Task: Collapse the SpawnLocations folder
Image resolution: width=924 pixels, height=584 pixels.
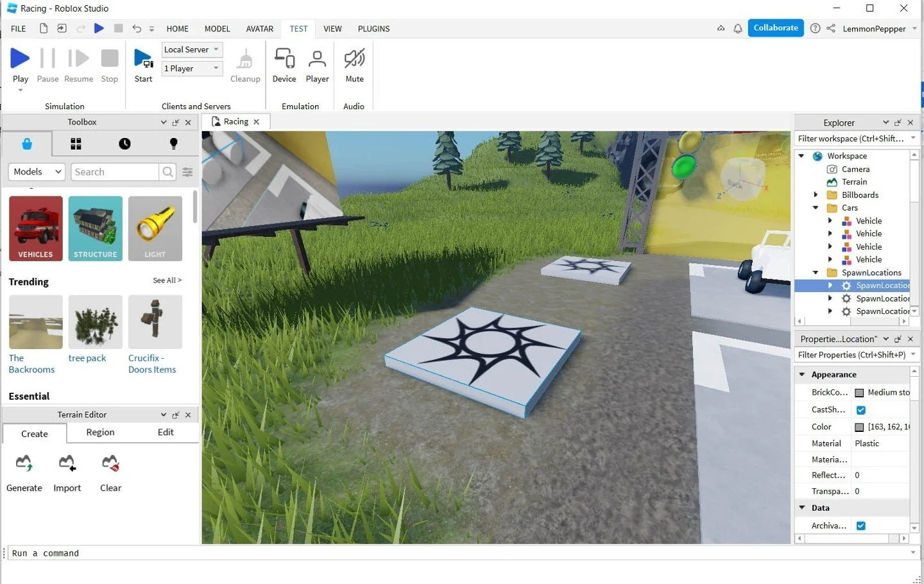Action: 816,273
